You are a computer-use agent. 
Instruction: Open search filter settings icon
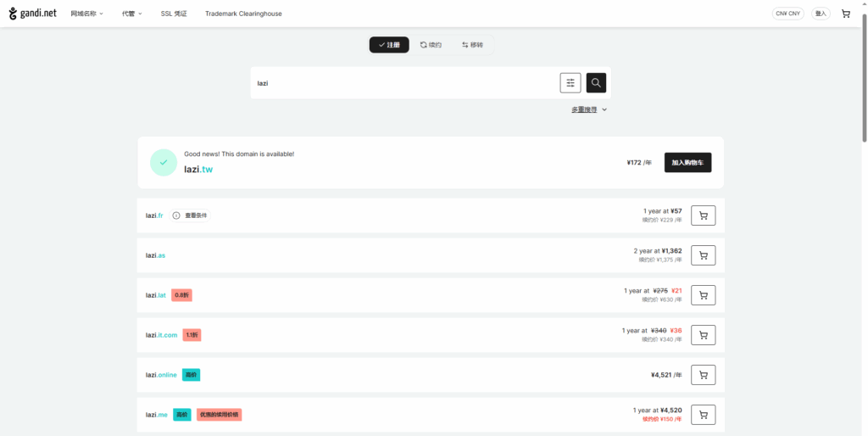point(570,83)
